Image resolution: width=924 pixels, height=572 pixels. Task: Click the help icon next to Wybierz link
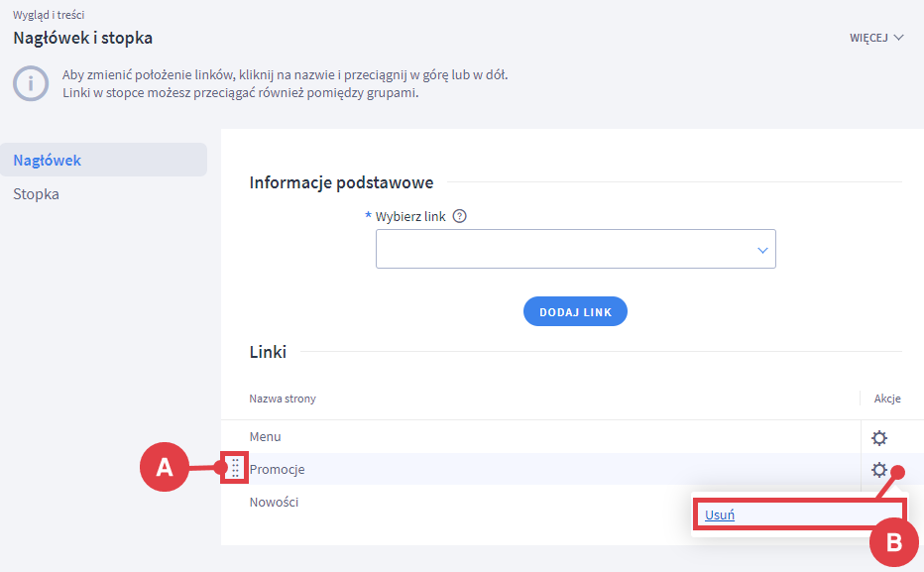coord(459,217)
